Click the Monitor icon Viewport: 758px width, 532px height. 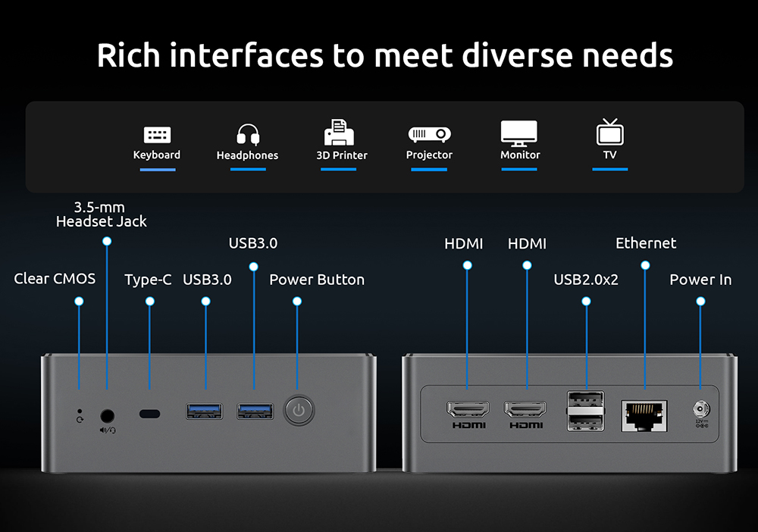(x=519, y=133)
